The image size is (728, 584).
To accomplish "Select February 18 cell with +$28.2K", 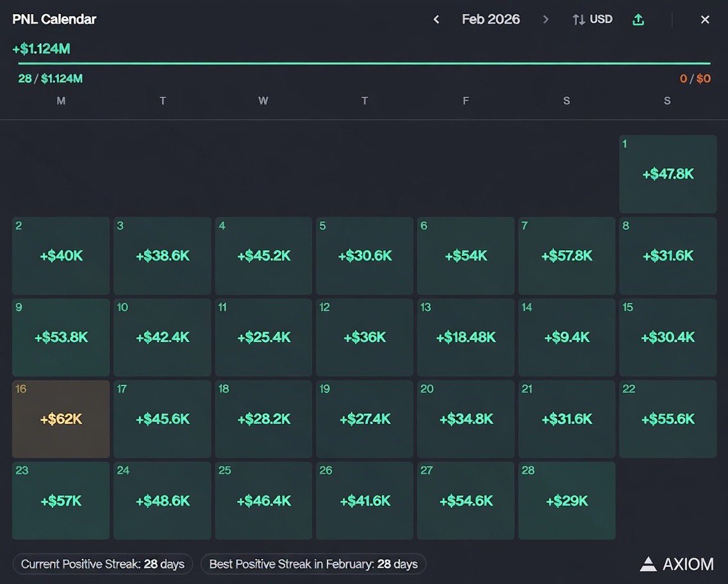I will [x=263, y=419].
